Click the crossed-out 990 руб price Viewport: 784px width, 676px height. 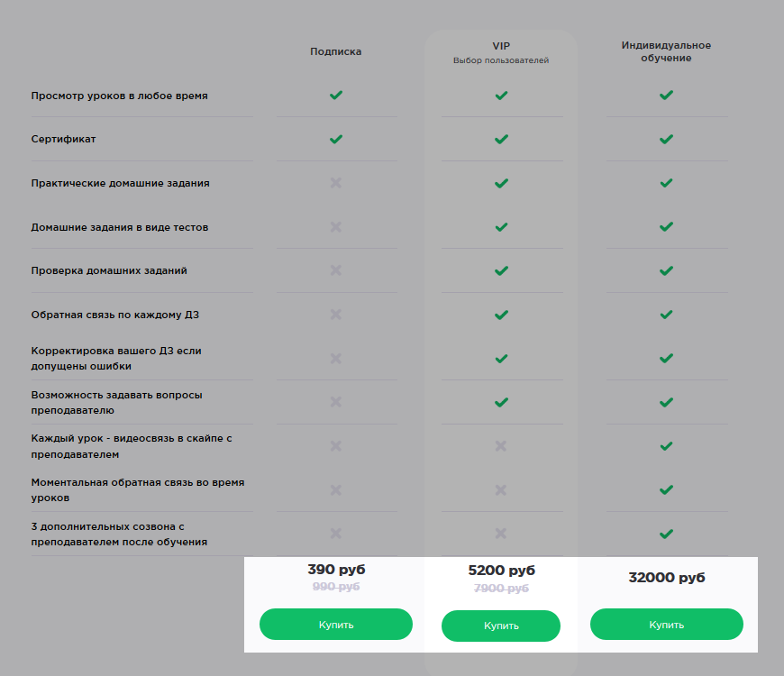336,588
